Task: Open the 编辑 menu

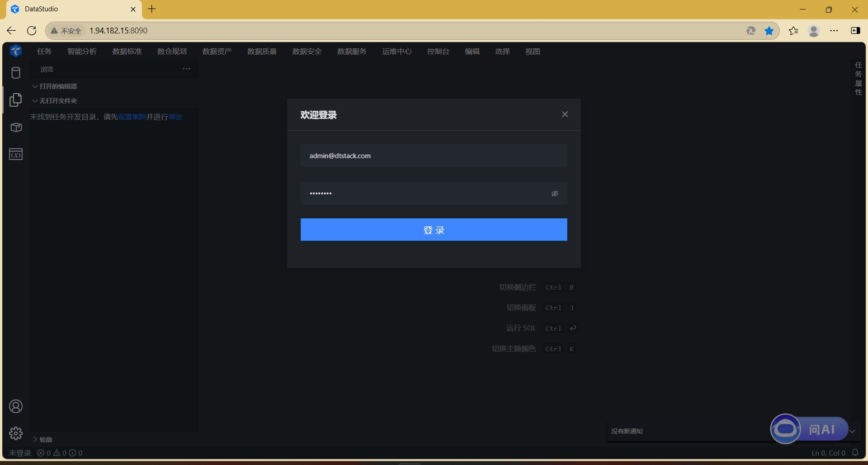Action: coord(472,52)
